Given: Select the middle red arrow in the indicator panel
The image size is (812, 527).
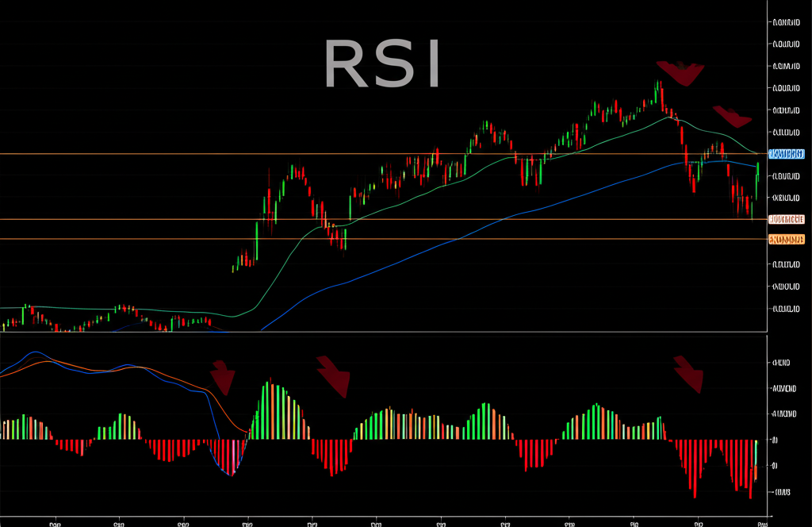Looking at the screenshot, I should click(333, 375).
